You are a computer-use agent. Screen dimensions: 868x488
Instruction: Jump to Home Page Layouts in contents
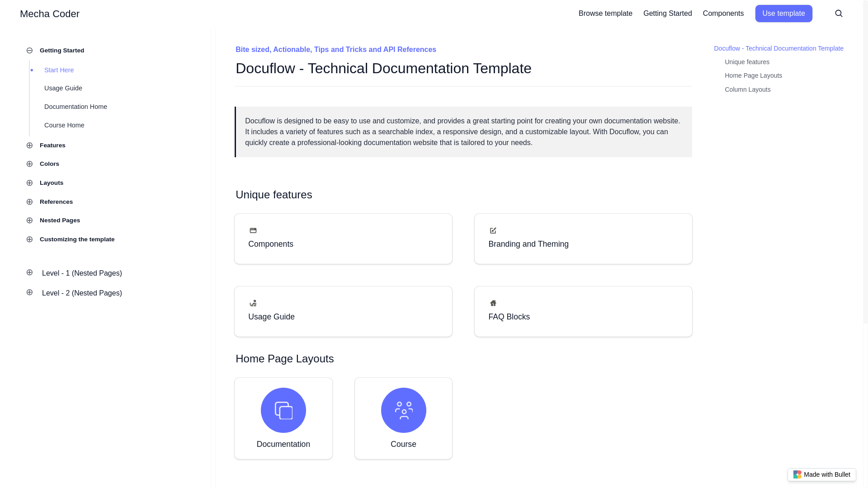(x=753, y=75)
